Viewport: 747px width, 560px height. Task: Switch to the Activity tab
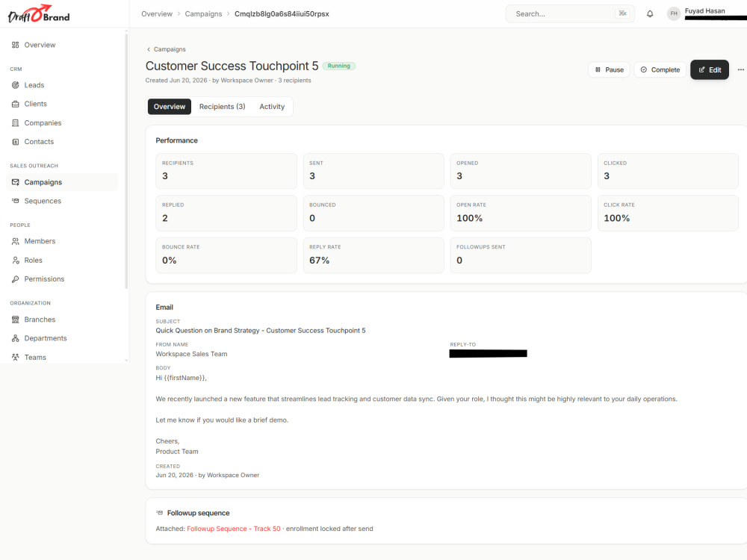(x=272, y=107)
